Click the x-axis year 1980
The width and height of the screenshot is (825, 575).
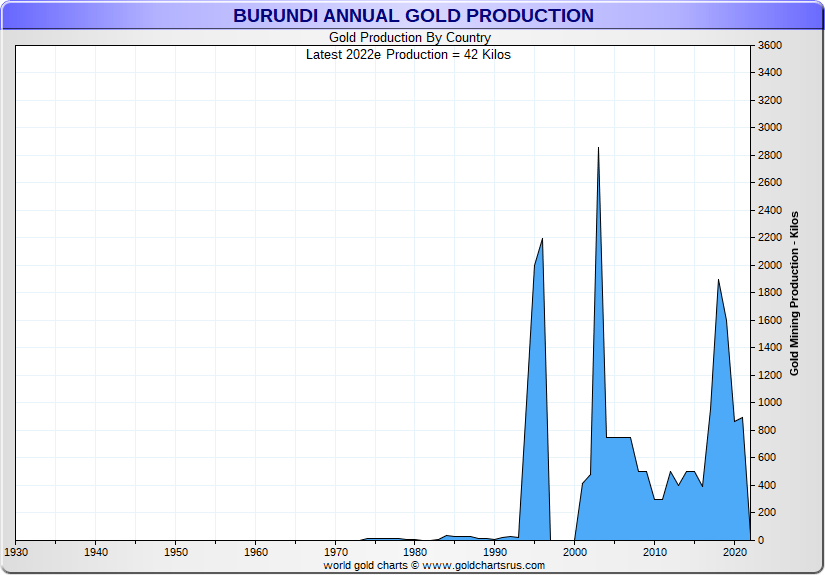tap(415, 552)
